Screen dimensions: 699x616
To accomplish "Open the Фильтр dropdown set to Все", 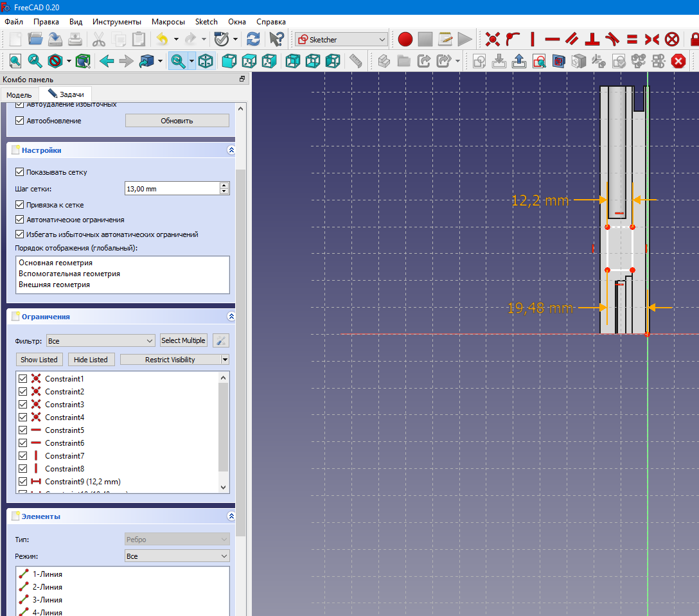I will (x=100, y=340).
